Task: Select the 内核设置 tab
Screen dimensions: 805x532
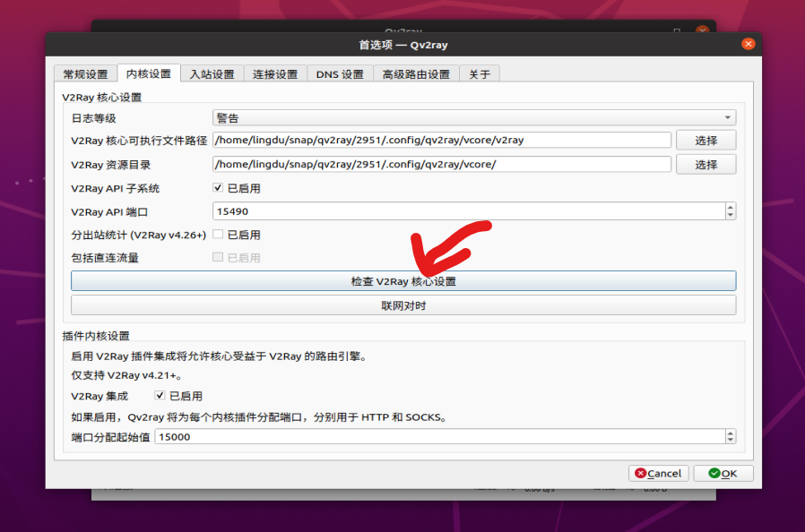Action: pyautogui.click(x=149, y=73)
